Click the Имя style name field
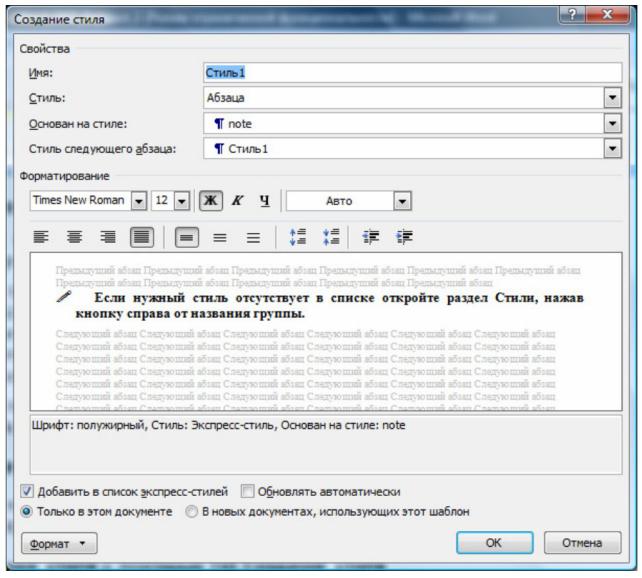 (x=412, y=73)
